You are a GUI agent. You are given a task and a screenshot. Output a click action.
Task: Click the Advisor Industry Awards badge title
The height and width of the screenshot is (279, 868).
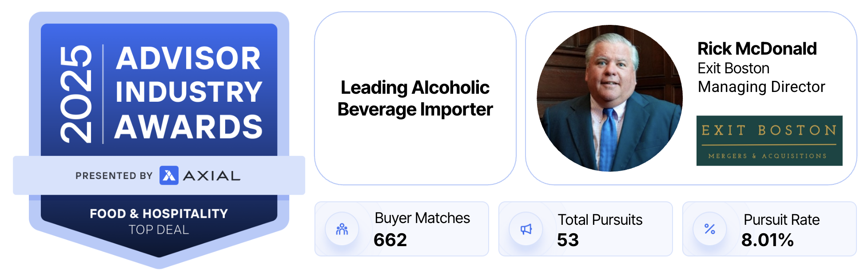189,92
